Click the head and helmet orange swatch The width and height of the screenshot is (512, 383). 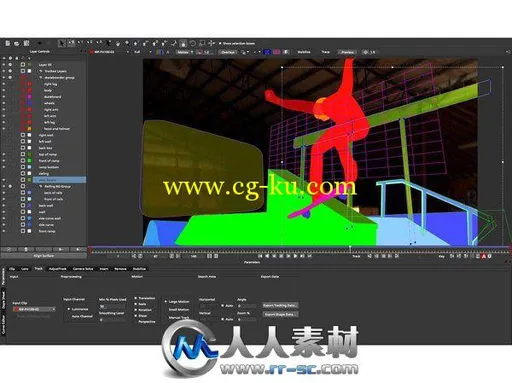pos(29,129)
